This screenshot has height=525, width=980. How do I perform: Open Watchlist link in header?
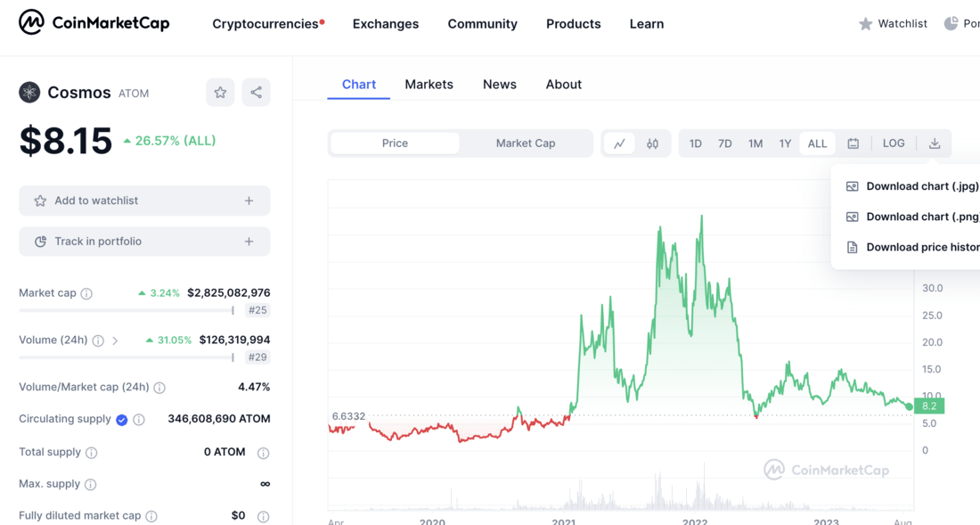pyautogui.click(x=893, y=24)
